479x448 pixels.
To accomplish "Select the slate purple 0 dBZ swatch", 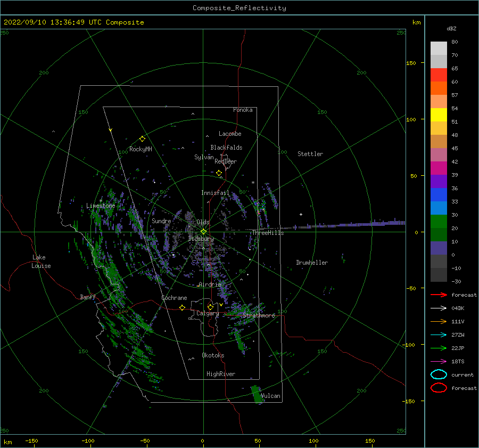I will pyautogui.click(x=439, y=248).
